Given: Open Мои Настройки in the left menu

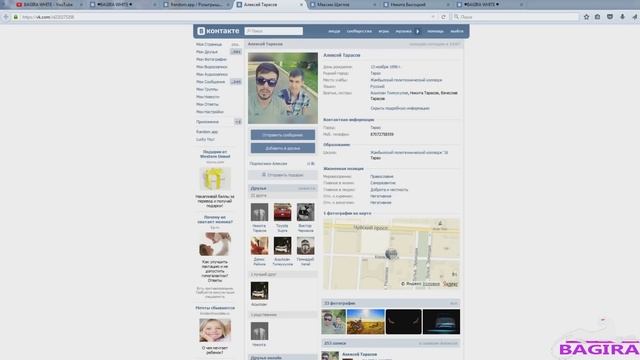Looking at the screenshot, I should [x=210, y=111].
